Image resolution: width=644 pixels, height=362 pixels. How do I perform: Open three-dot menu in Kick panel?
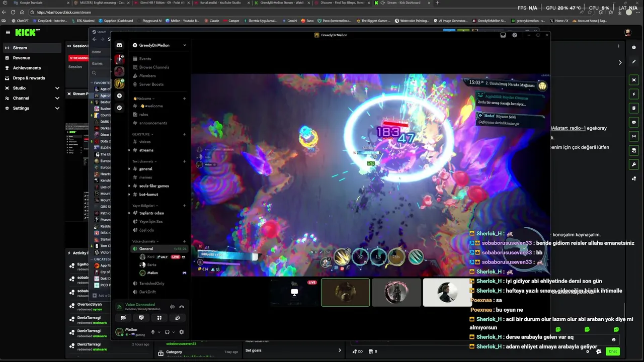pos(619,46)
